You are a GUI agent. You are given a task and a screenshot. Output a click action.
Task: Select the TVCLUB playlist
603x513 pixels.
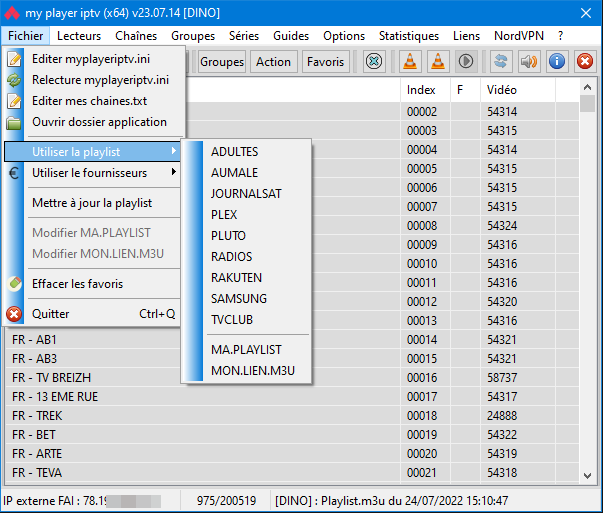246,320
